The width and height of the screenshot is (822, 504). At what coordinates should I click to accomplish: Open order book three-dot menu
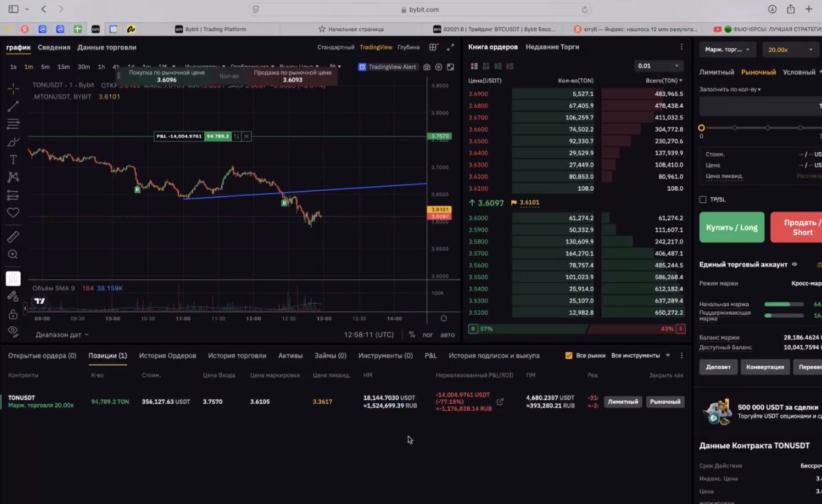[681, 47]
